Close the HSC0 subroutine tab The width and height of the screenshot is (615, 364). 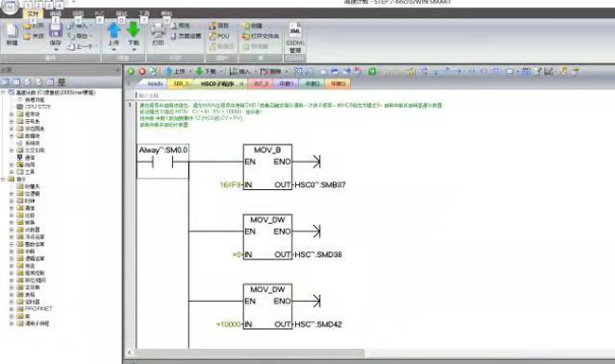click(x=241, y=84)
